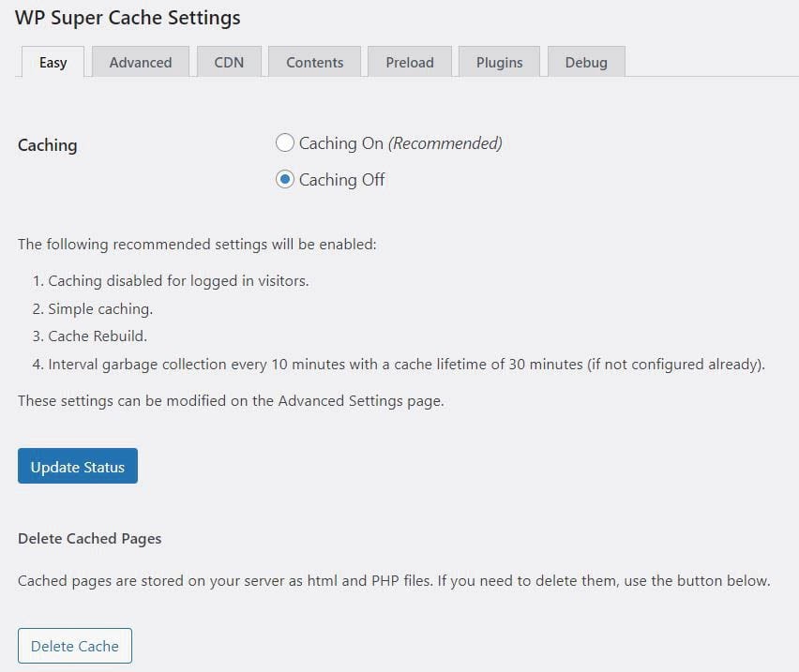Select the Contents tab

[x=314, y=63]
